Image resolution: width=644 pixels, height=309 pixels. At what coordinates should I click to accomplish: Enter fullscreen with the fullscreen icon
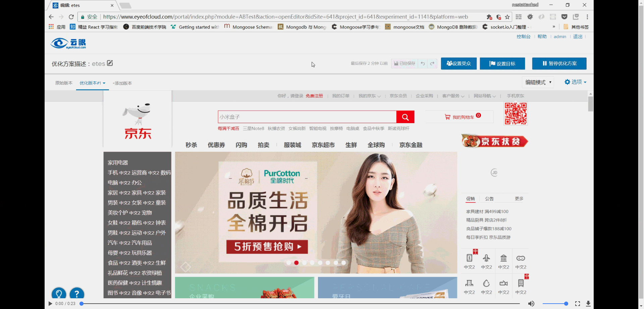coord(577,304)
